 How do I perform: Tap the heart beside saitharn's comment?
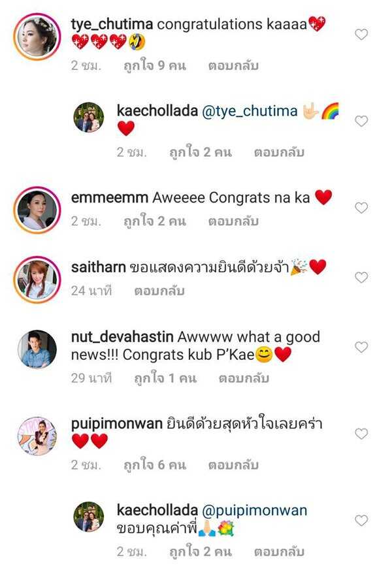361,277
